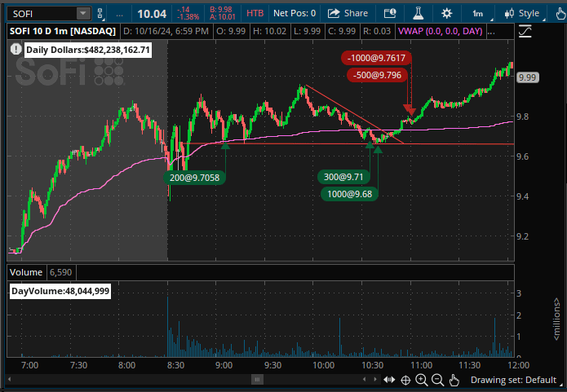The image size is (567, 392).
Task: Click the pointer hand icon in top toolbar
Action: 560,14
